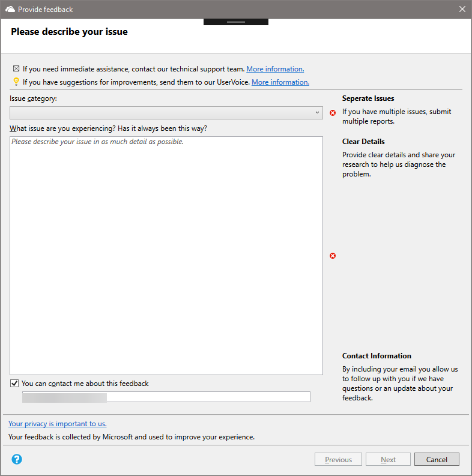Click the lightbulb suggestions icon
The width and height of the screenshot is (472, 476).
click(x=16, y=82)
